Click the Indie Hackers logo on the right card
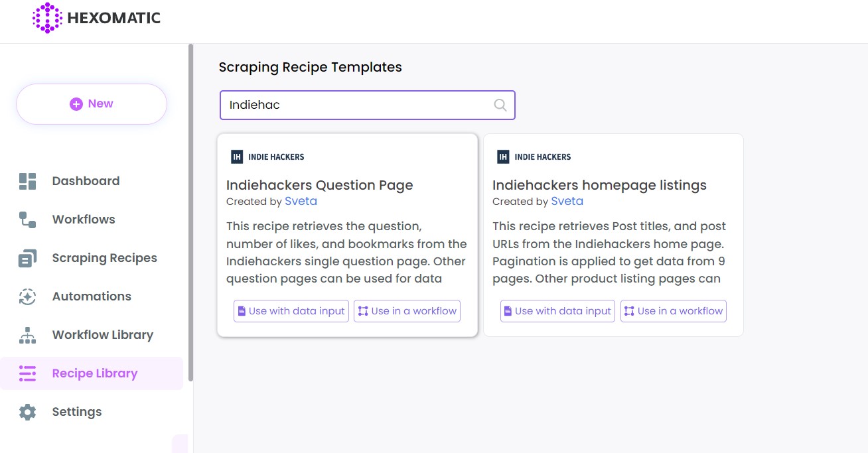 (503, 157)
